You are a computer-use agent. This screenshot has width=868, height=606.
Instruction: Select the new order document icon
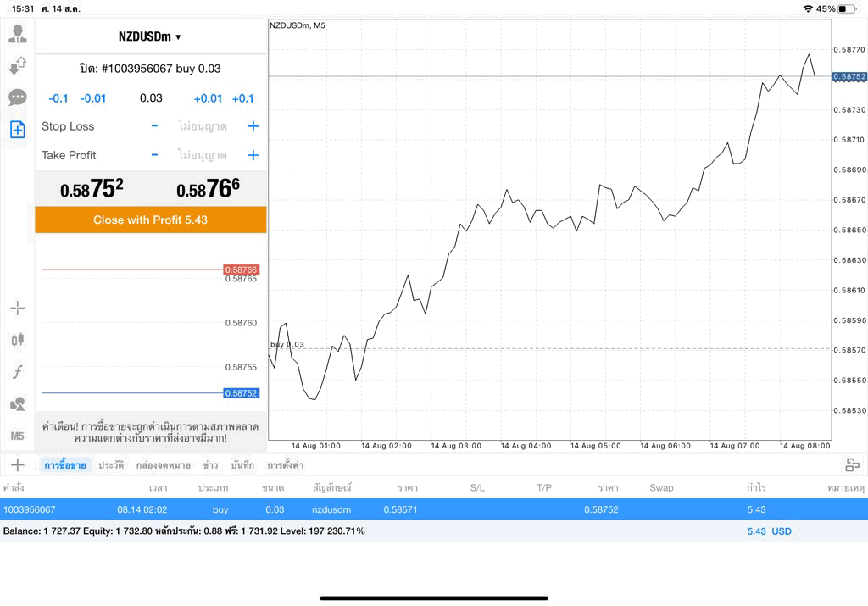point(18,130)
